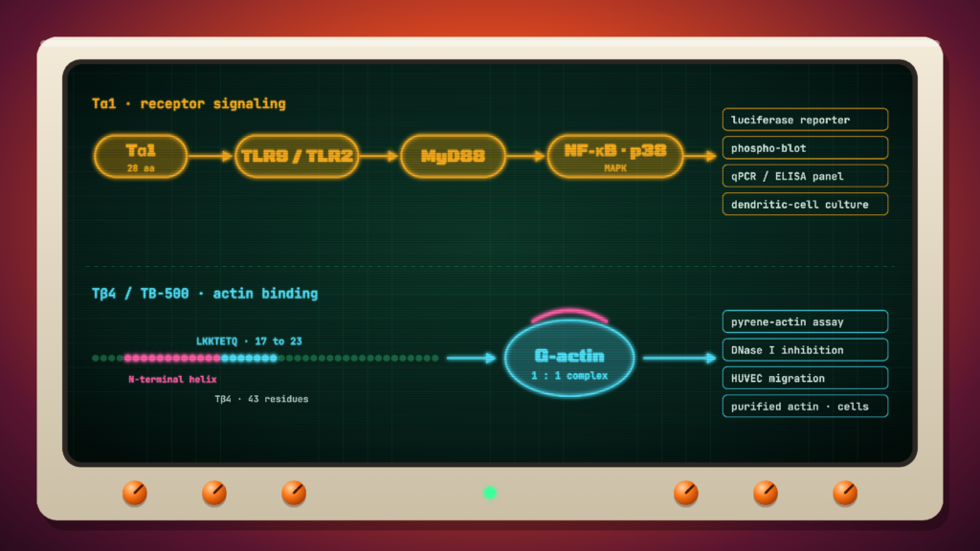
Task: Choose the qPCR / ELISA panel box
Action: coord(805,176)
